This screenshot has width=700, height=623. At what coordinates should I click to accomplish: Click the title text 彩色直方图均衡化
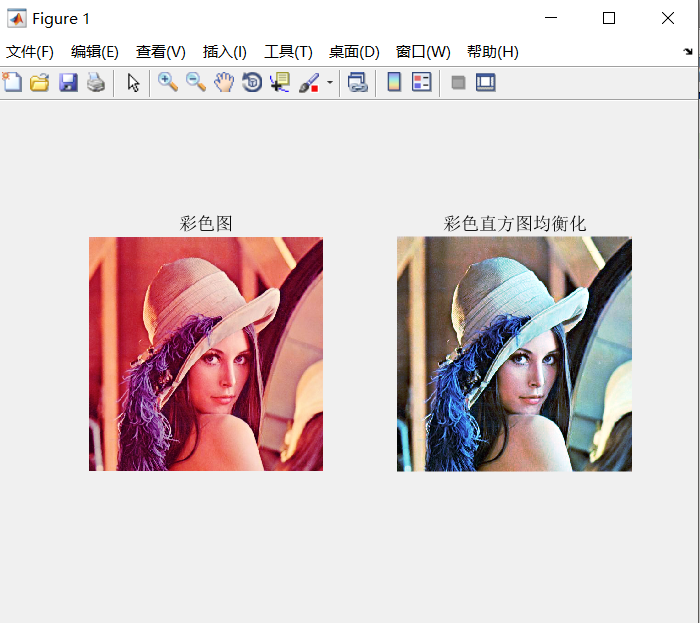tap(514, 223)
